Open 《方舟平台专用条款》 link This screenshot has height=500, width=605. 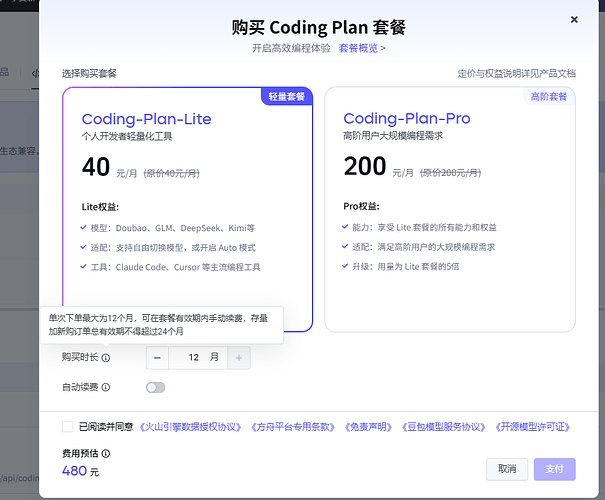click(292, 427)
